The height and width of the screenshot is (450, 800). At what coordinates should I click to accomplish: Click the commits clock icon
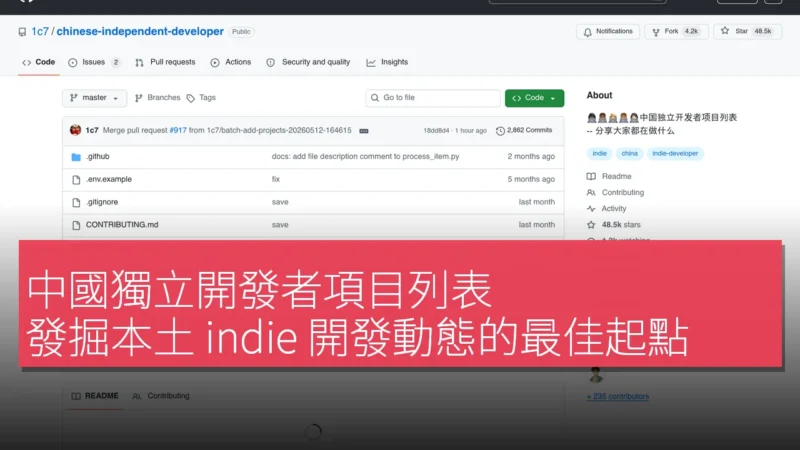500,131
